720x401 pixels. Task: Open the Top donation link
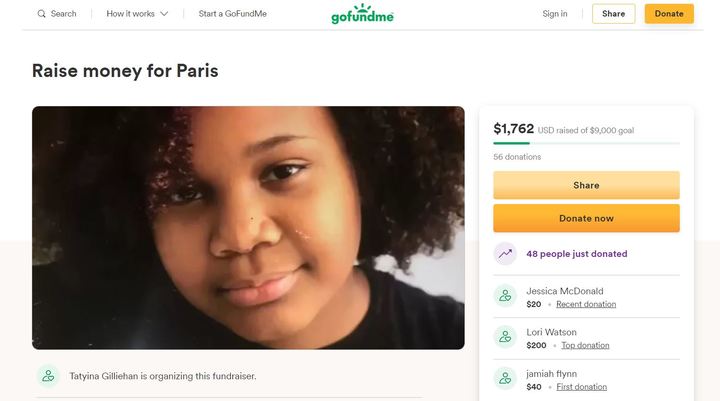[585, 346]
